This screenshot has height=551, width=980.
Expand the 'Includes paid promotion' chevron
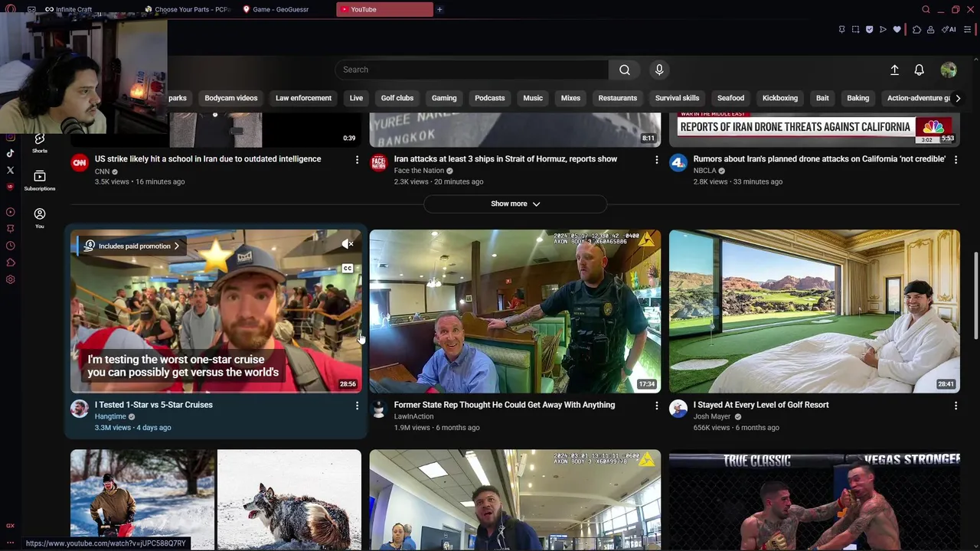[x=177, y=246]
